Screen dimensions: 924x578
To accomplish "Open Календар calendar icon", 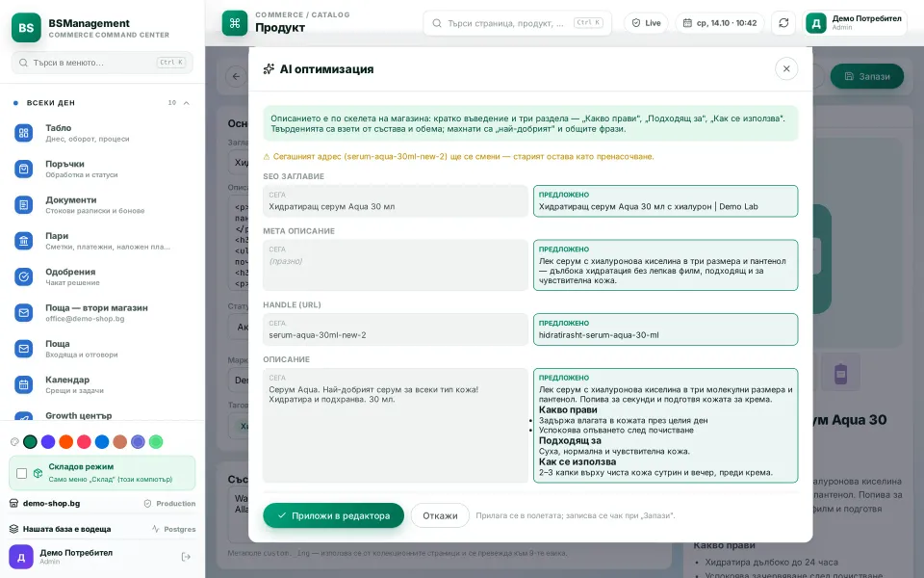I will coord(23,384).
